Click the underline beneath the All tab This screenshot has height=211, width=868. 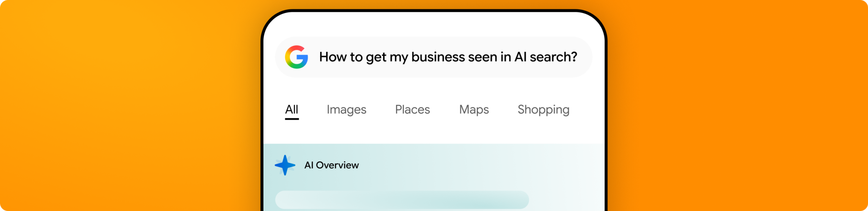(292, 119)
